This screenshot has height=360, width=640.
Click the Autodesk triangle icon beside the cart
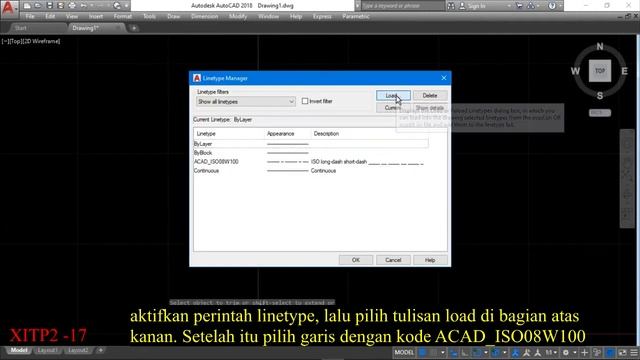click(x=531, y=6)
